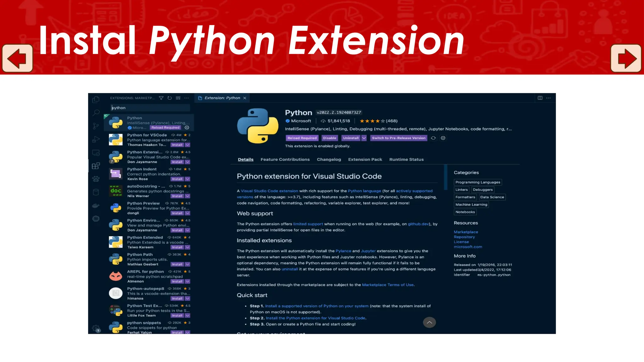
Task: Open the Manage gear at activity bar bottom
Action: (96, 329)
